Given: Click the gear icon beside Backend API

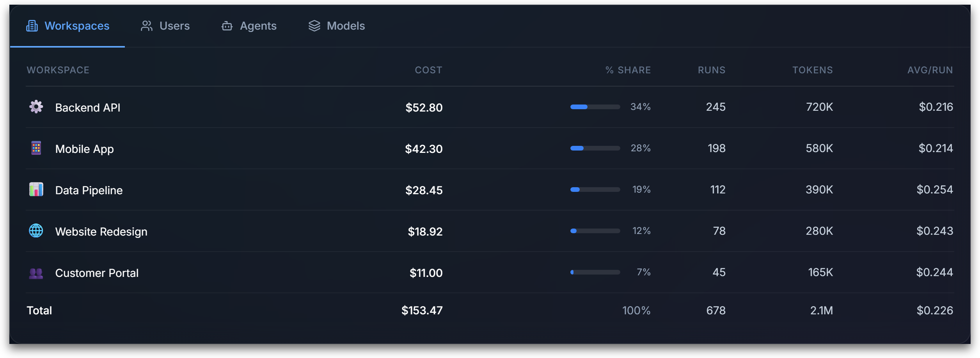Looking at the screenshot, I should coord(36,107).
